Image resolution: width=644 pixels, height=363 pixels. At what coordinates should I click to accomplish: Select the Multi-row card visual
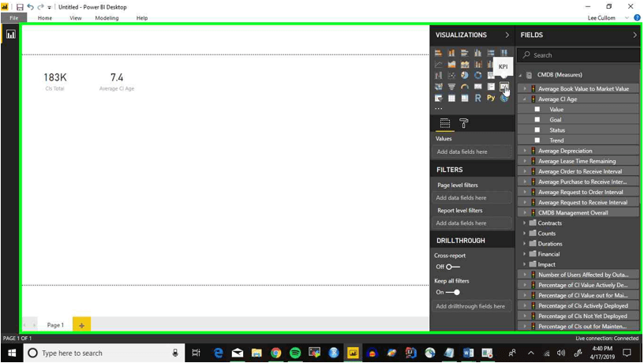(491, 87)
